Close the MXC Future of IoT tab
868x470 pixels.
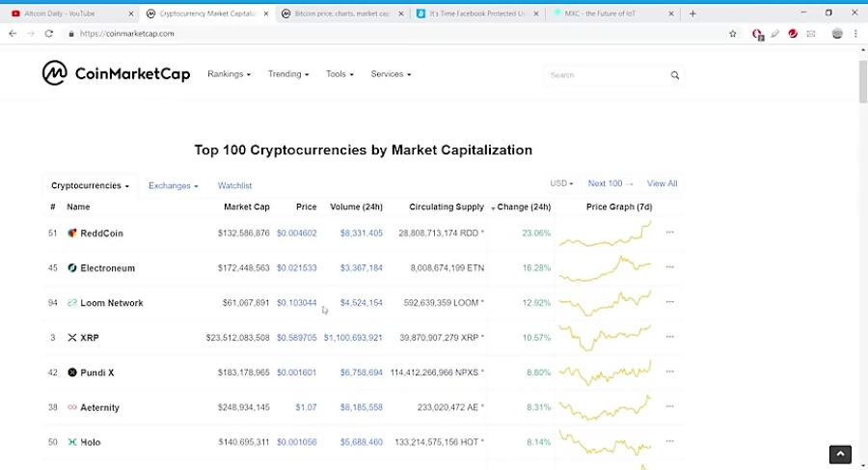(x=671, y=14)
